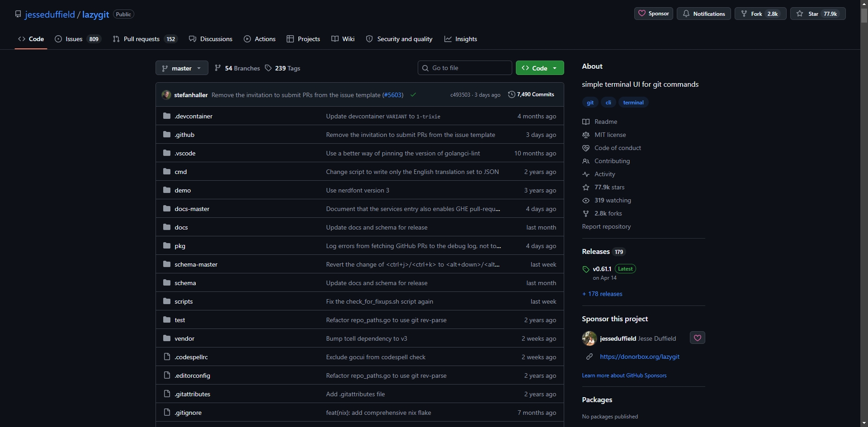This screenshot has height=427, width=868.
Task: Open the Discussions tab
Action: (211, 39)
